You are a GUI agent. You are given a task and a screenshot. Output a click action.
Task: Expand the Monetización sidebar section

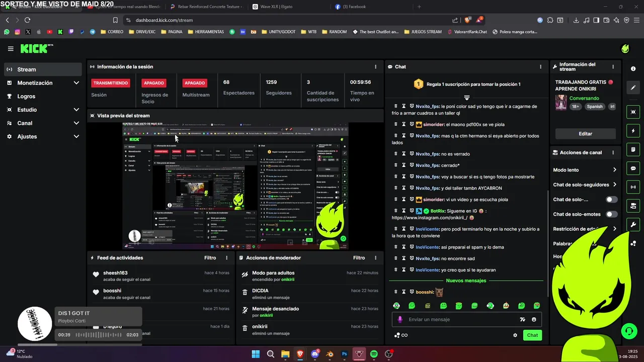coord(43,83)
